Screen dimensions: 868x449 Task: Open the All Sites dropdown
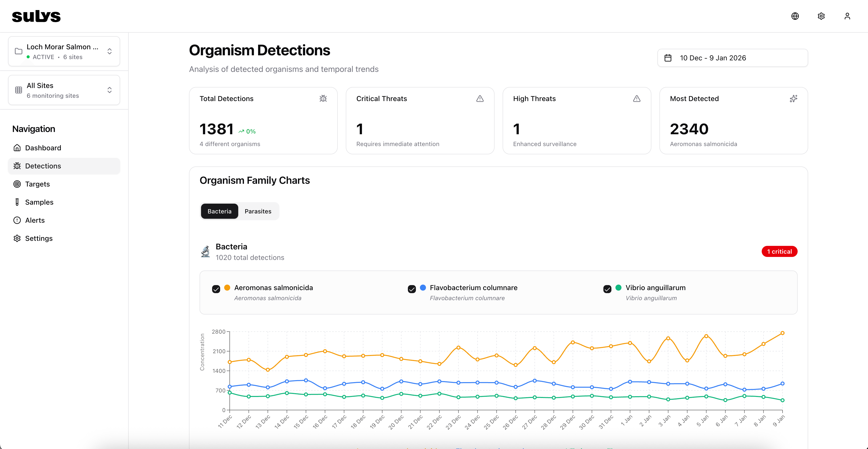click(x=64, y=90)
